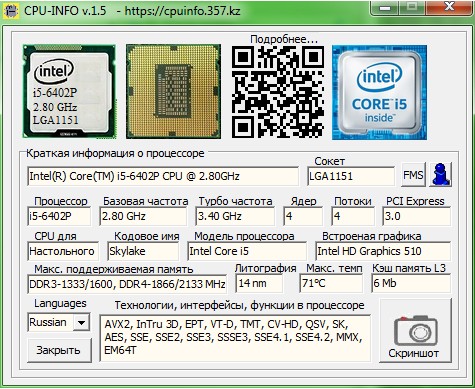Image resolution: width=475 pixels, height=389 pixels.
Task: Click the Languages label
Action: pyautogui.click(x=60, y=303)
